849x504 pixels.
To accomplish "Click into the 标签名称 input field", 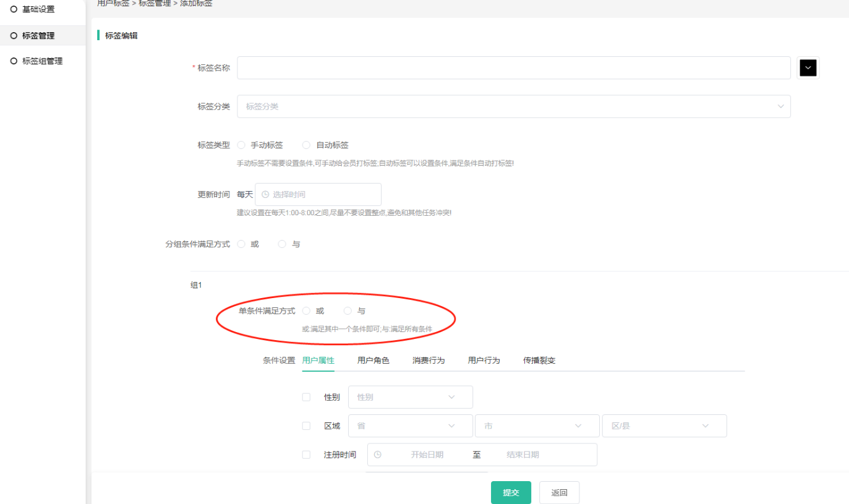I will click(513, 68).
